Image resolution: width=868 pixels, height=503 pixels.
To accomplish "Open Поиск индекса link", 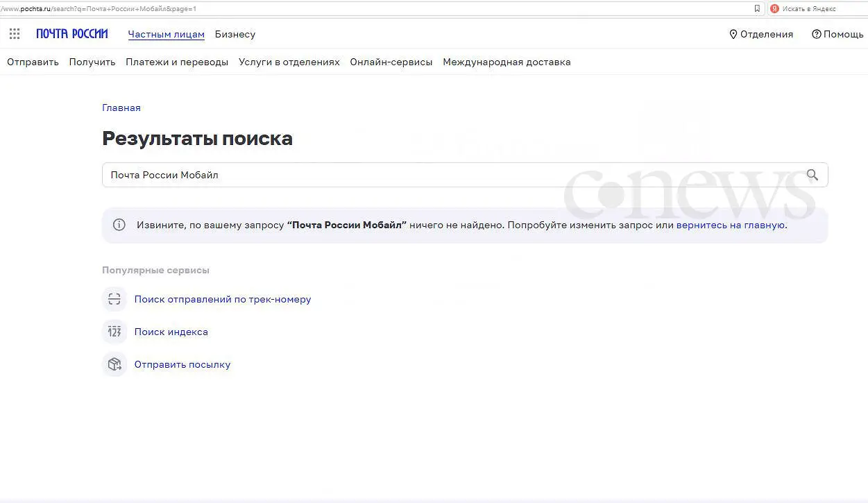I will click(x=171, y=332).
